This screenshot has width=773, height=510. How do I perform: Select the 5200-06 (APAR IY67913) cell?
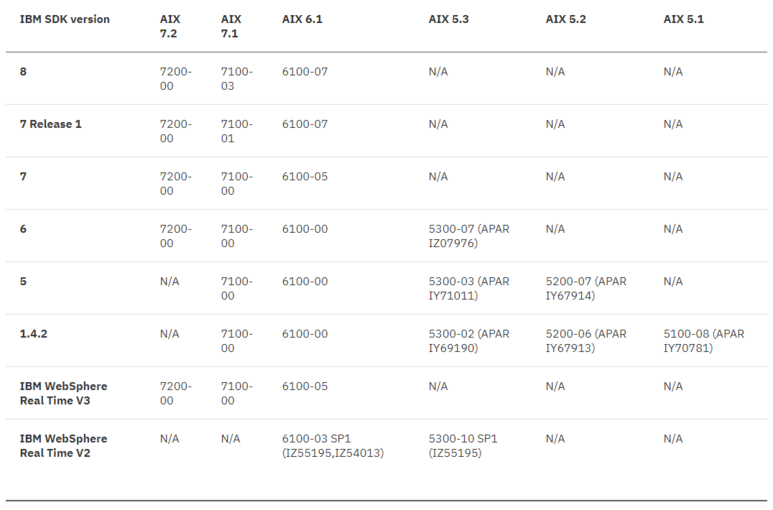[x=586, y=341]
